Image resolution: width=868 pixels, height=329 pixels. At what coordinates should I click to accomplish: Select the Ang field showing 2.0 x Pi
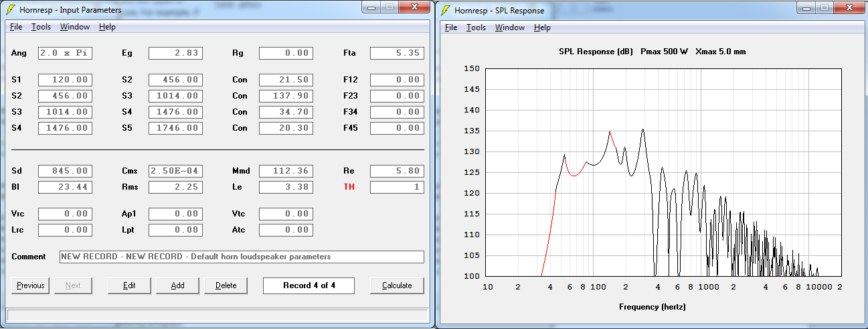click(x=65, y=53)
